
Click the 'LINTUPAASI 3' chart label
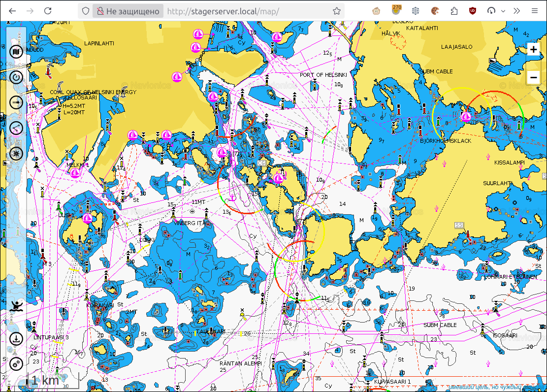pyautogui.click(x=51, y=337)
